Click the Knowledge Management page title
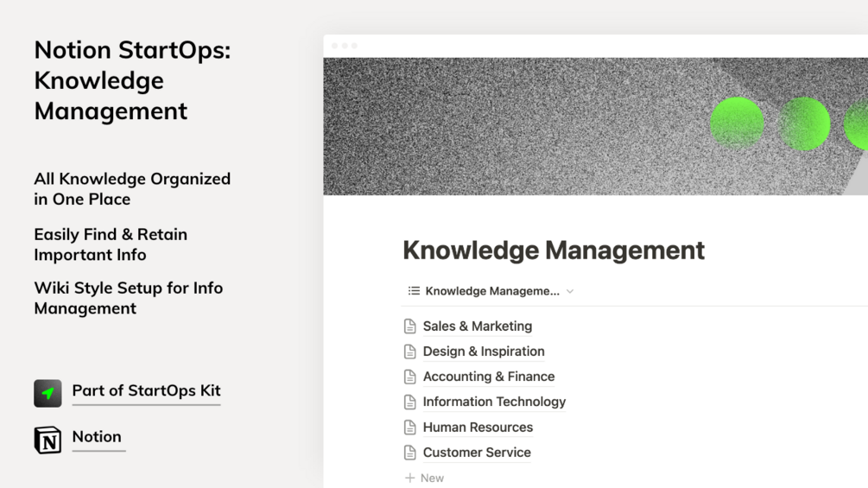 click(x=554, y=250)
